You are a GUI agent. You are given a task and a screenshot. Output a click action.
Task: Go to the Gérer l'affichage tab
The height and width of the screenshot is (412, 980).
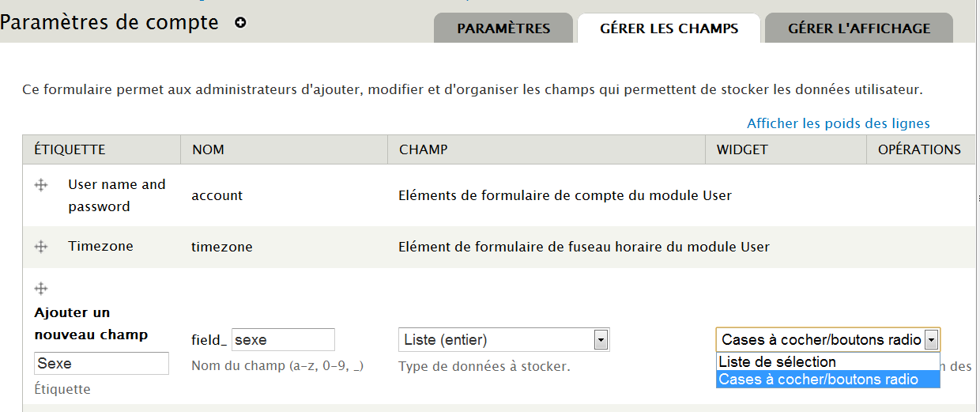coord(858,28)
